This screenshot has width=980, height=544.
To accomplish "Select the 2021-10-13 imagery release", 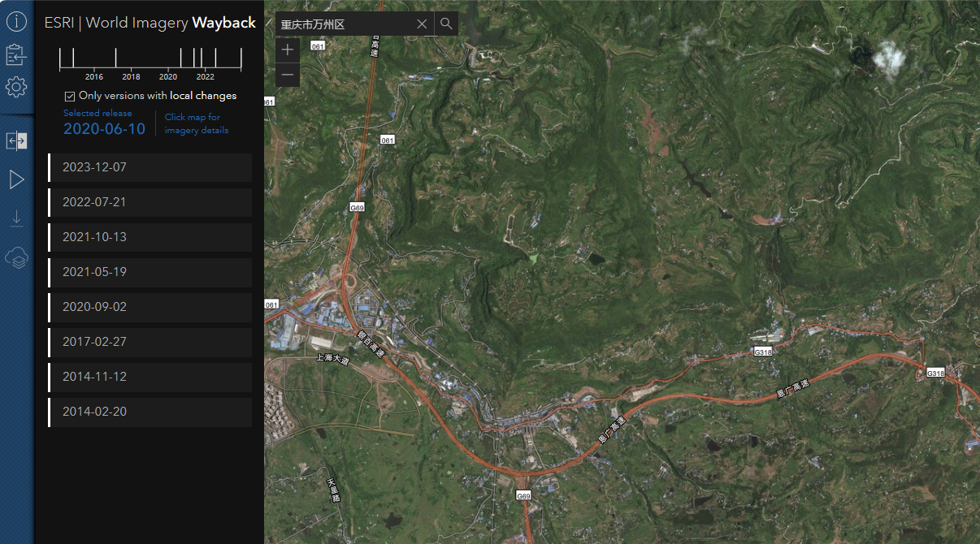I will pos(150,237).
